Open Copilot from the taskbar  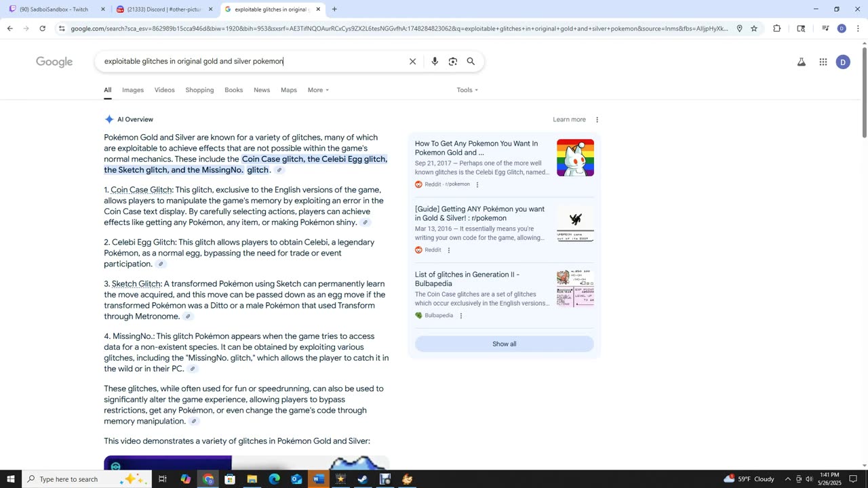tap(186, 479)
